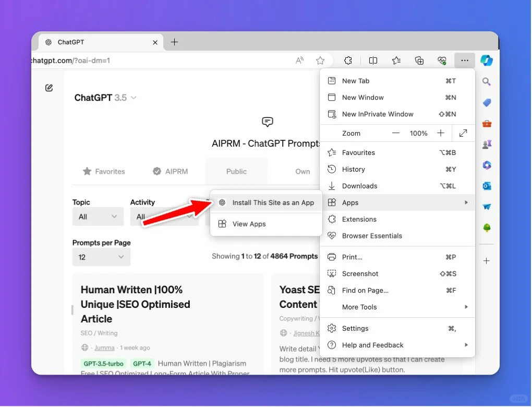Screen dimensions: 532x407
Task: Choose Screenshot from the menu
Action: (x=397, y=274)
